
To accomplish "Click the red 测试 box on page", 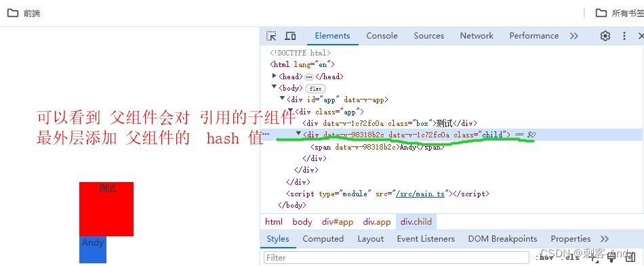I will [x=106, y=209].
